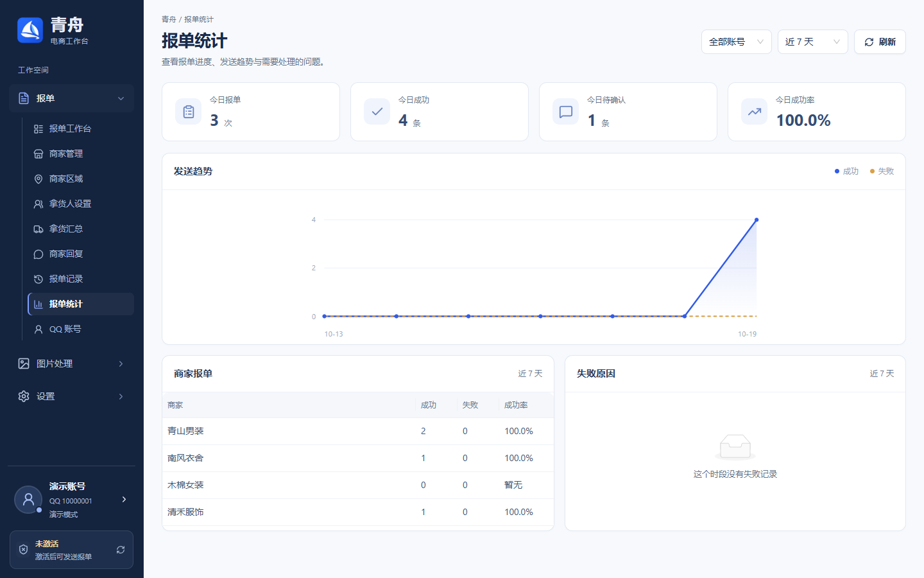Toggle the 失败 legend series
Screen dimensions: 924x578
tap(882, 171)
